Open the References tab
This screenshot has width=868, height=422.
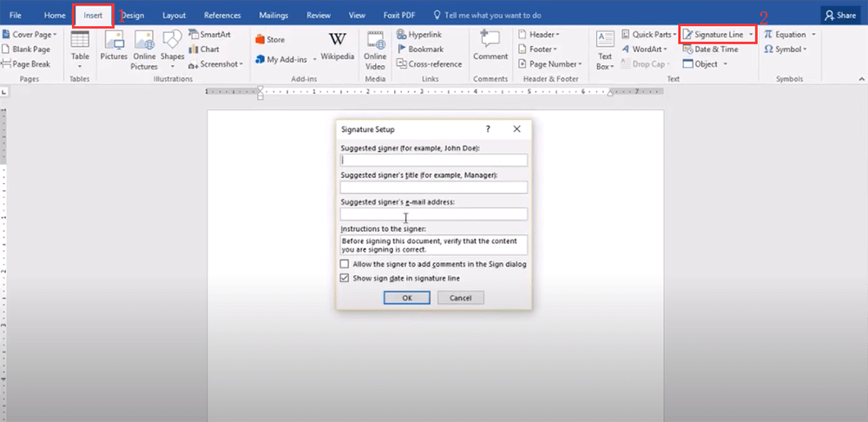click(222, 15)
